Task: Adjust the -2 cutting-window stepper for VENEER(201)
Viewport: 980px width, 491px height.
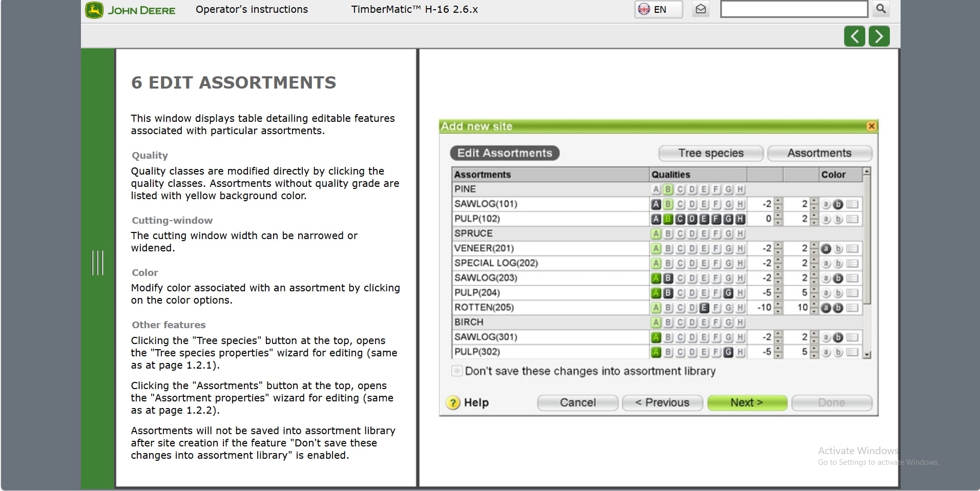Action: click(x=778, y=249)
